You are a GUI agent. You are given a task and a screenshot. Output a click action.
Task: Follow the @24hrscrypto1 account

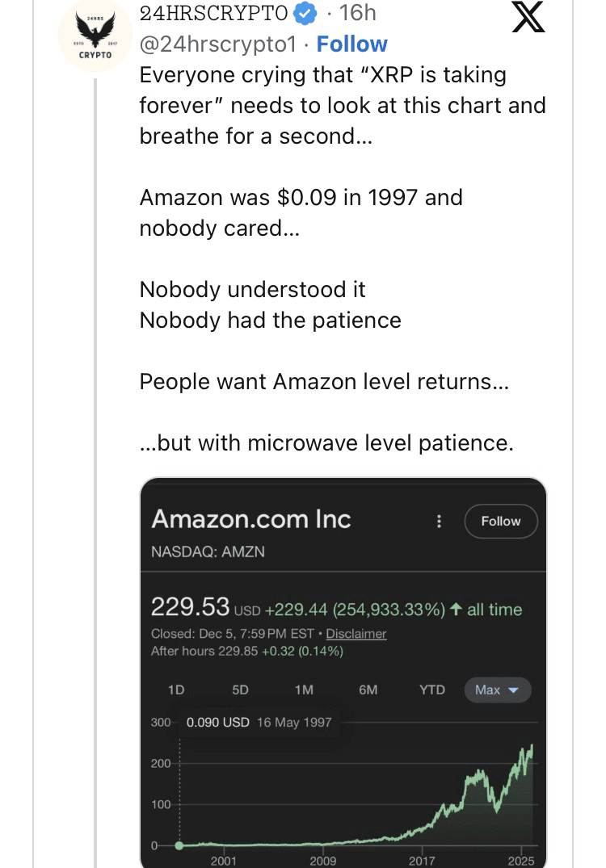click(351, 44)
